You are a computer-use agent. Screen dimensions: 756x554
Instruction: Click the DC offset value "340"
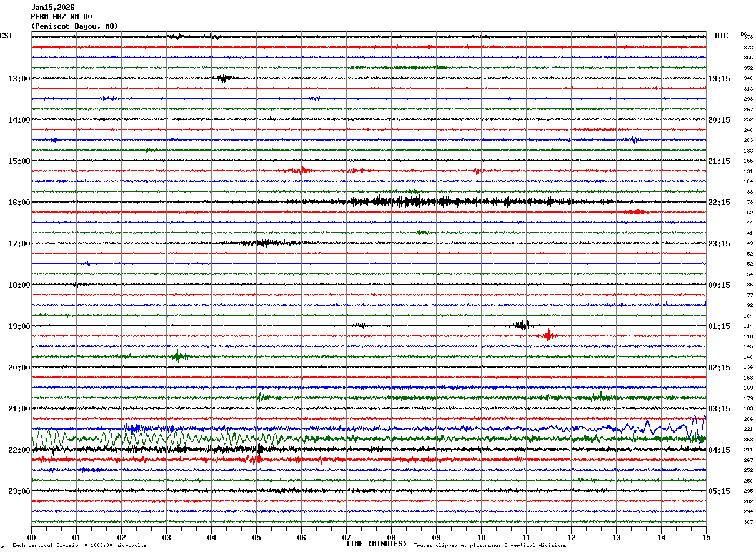point(748,78)
